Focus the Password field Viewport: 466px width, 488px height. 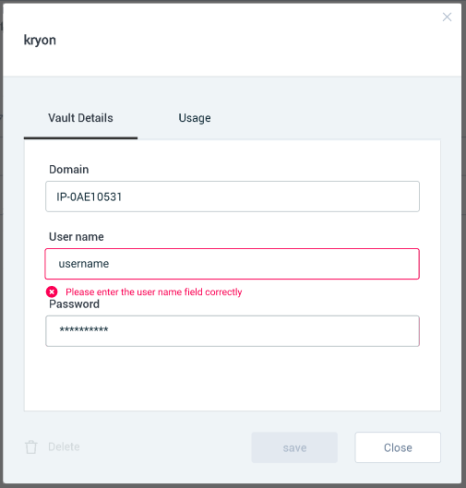(232, 331)
